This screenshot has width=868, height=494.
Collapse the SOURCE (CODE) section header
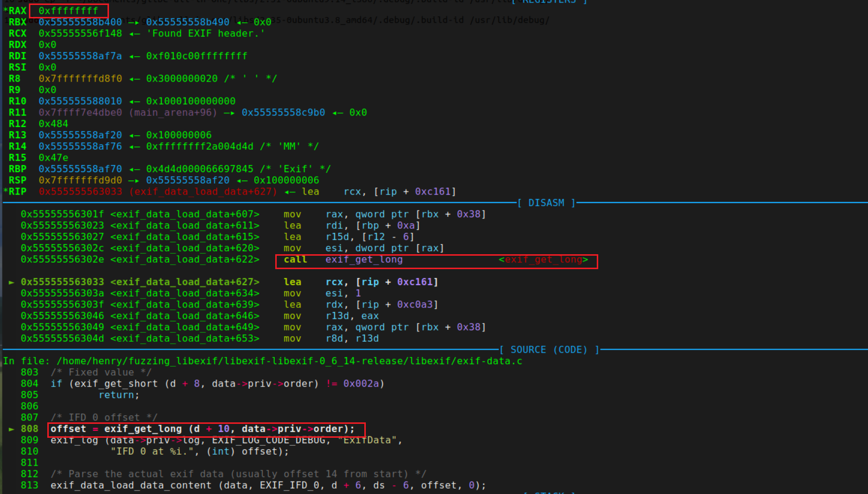pyautogui.click(x=548, y=350)
